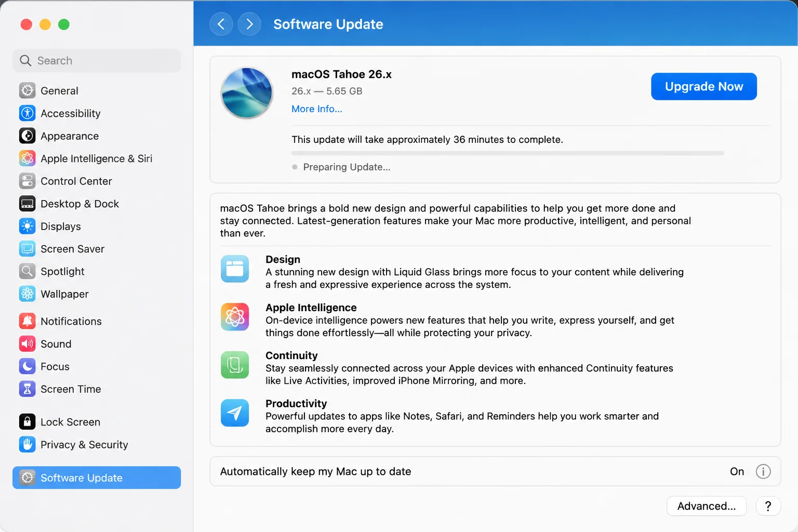The height and width of the screenshot is (532, 798).
Task: Click the Upgrade Now button
Action: [704, 86]
